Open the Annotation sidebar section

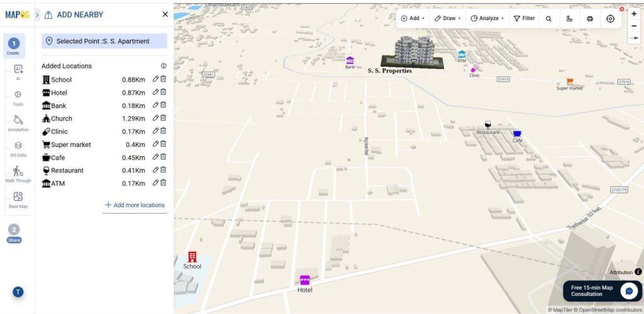tap(18, 123)
